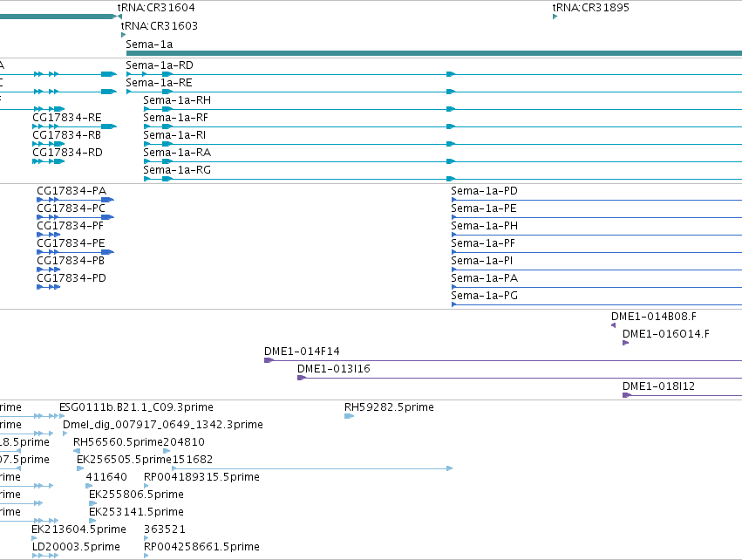Select protein CG17834-PB label
Screen dimensions: 742x560
pos(71,262)
